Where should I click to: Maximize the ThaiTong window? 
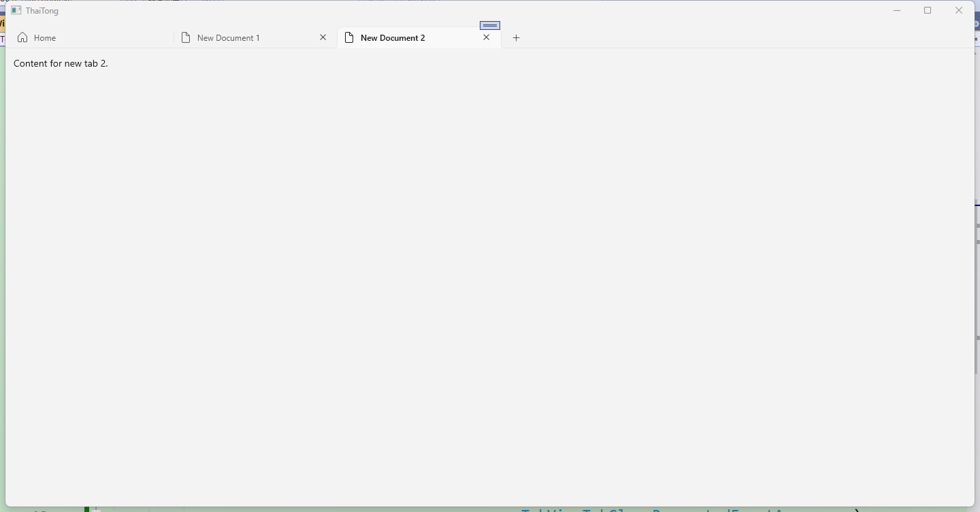click(x=928, y=10)
